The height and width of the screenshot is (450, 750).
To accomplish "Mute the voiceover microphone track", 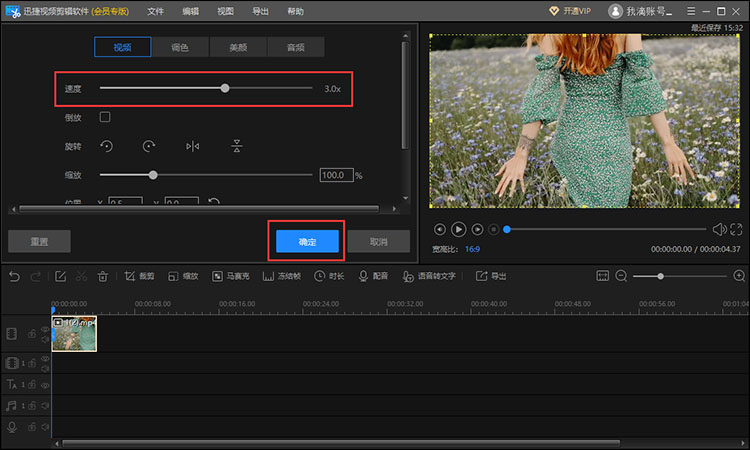I will pyautogui.click(x=45, y=426).
